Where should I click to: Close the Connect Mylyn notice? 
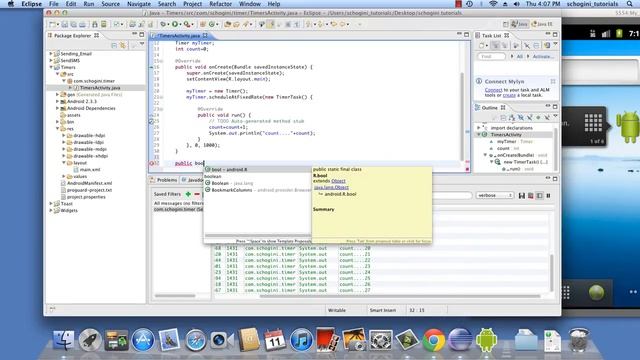point(553,81)
